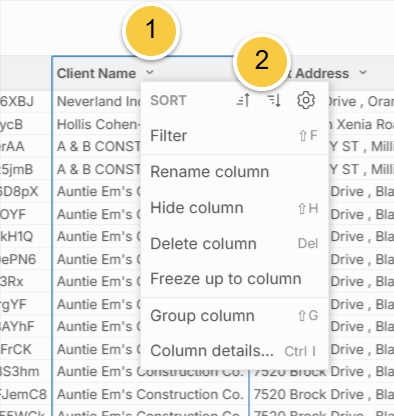Click the ID cell ending in FrCK
This screenshot has height=416, width=394.
[x=26, y=349]
